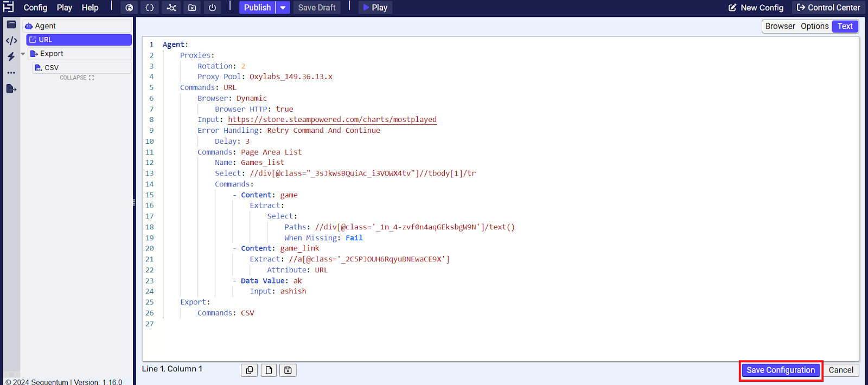Click the panel splitter handle
The height and width of the screenshot is (385, 868).
134,203
